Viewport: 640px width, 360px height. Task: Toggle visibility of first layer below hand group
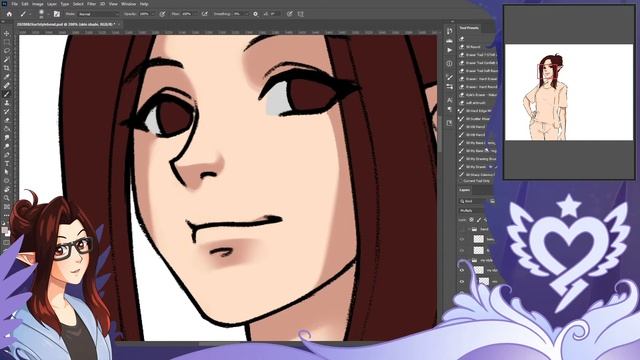click(462, 240)
